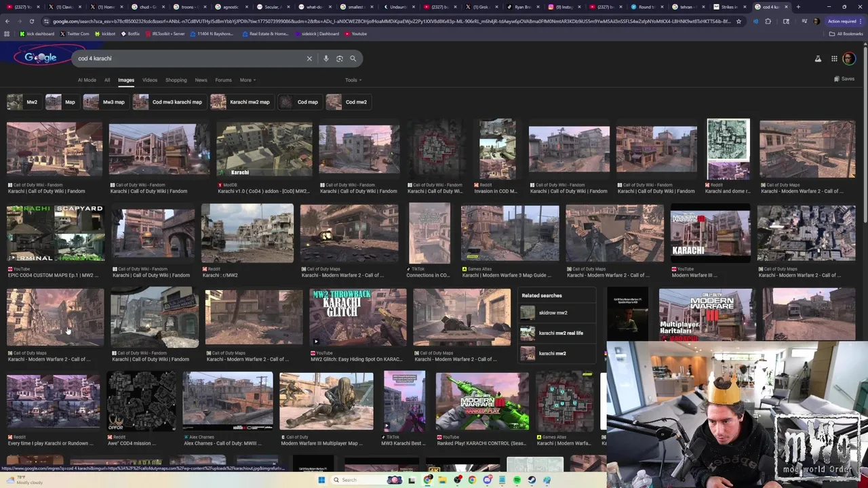868x488 pixels.
Task: Click the browser address bar
Action: coord(390,21)
